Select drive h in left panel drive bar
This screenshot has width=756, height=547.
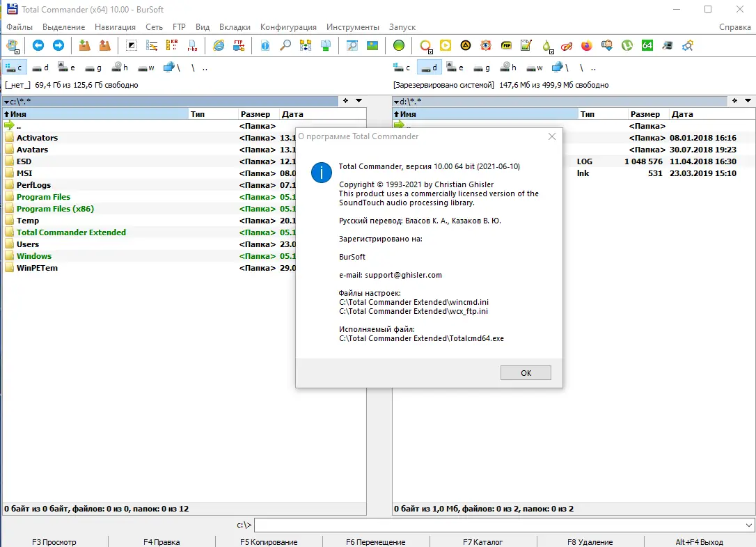[120, 68]
